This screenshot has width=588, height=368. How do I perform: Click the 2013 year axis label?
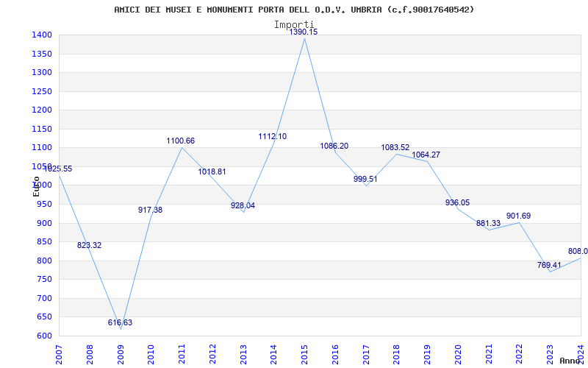click(243, 354)
